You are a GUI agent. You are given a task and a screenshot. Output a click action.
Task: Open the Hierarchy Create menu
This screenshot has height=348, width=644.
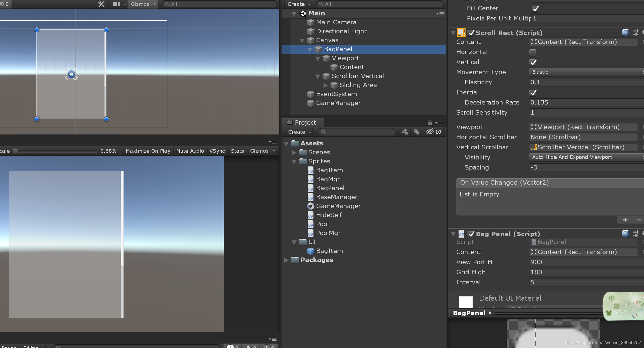pos(299,4)
